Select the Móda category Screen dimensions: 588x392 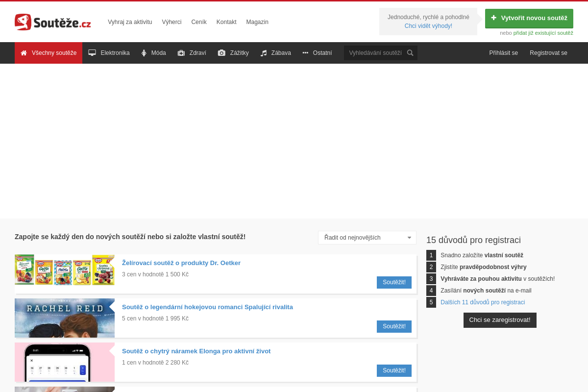coord(153,53)
